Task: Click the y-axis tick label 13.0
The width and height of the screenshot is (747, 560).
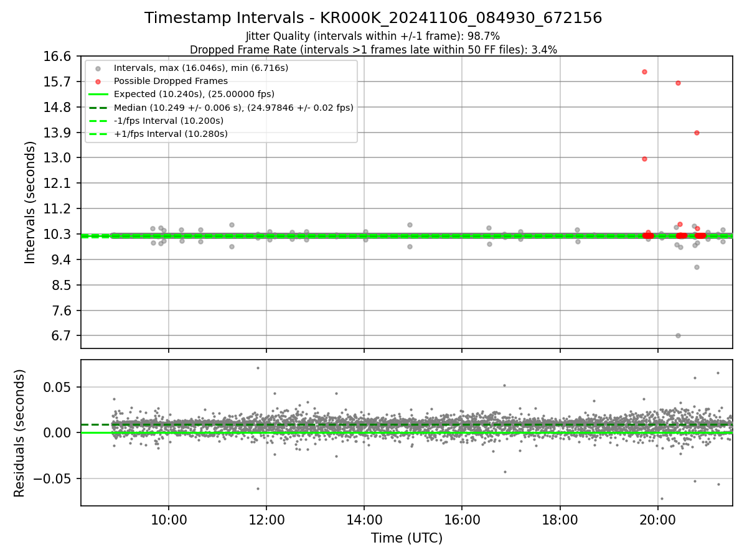Action: pos(59,158)
